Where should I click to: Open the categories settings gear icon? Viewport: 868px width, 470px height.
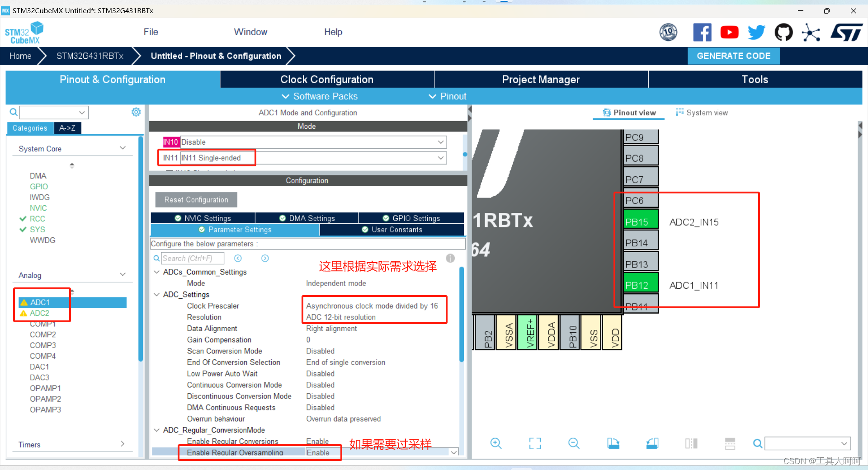[x=136, y=112]
